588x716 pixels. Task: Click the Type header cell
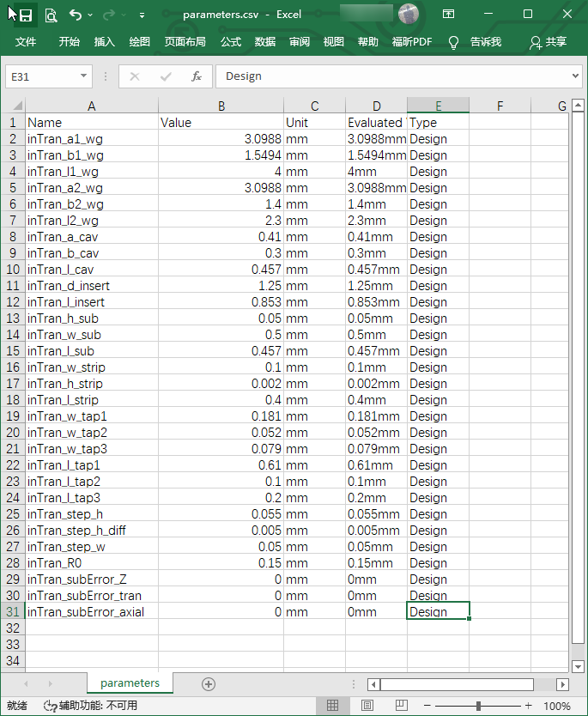439,123
